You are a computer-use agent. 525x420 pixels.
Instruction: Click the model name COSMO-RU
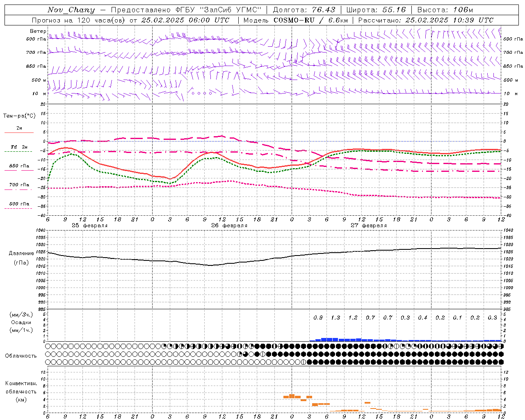(x=294, y=20)
